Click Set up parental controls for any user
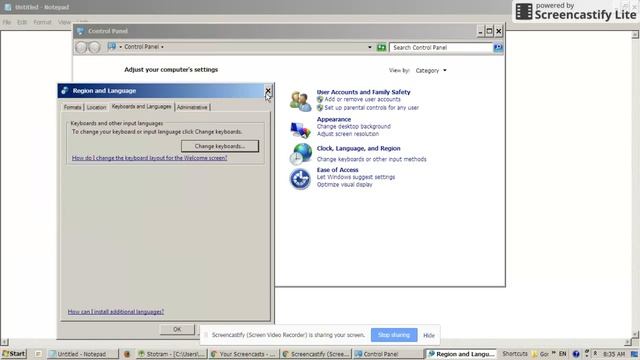Image resolution: width=640 pixels, height=360 pixels. click(x=371, y=108)
